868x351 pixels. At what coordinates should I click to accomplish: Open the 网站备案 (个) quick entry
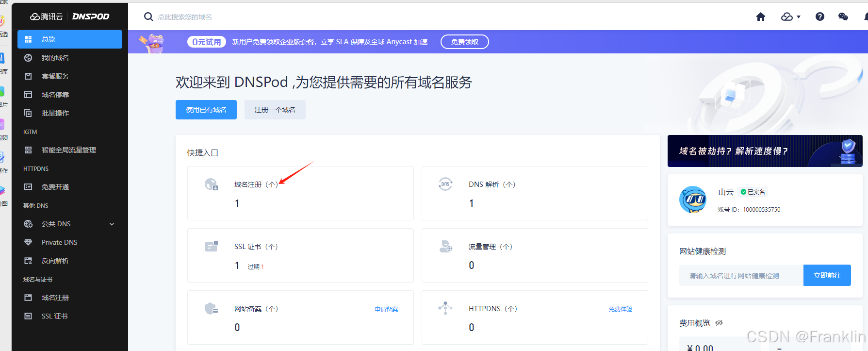300,318
